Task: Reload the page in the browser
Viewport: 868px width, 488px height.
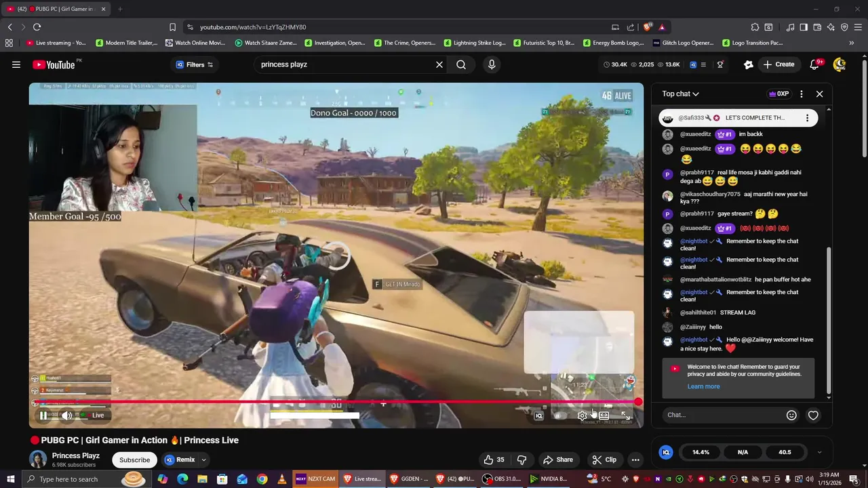Action: (x=37, y=27)
